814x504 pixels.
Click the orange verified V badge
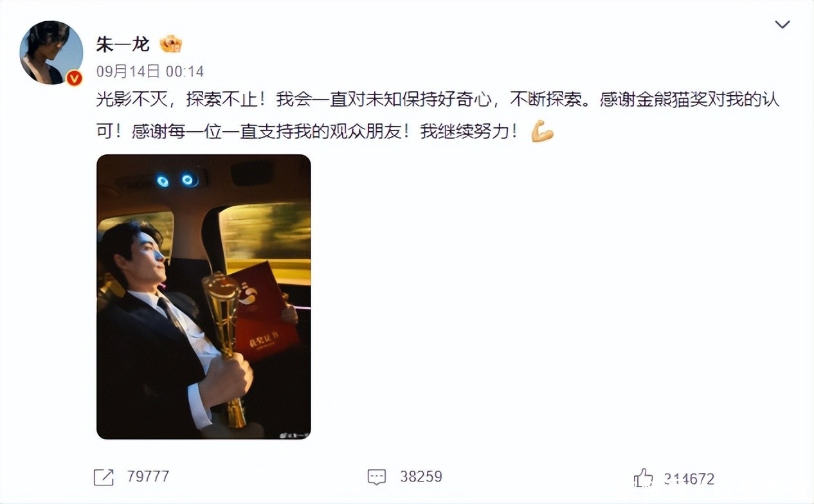75,78
